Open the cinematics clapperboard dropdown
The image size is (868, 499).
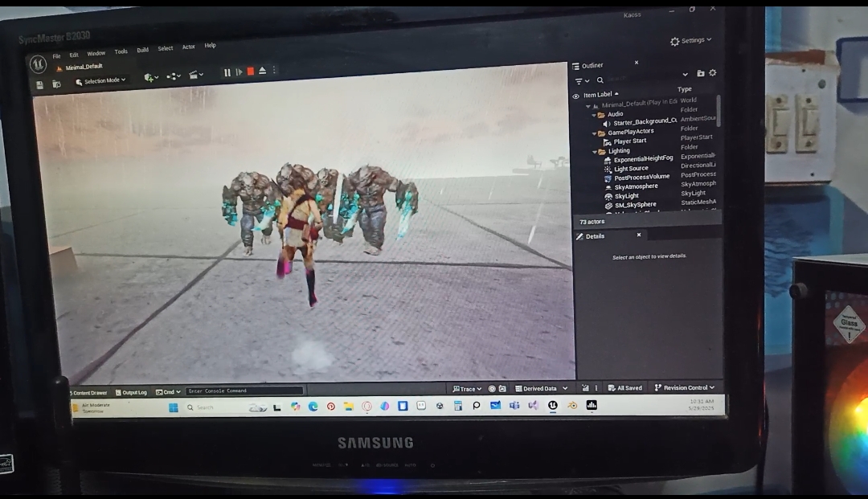pos(195,76)
